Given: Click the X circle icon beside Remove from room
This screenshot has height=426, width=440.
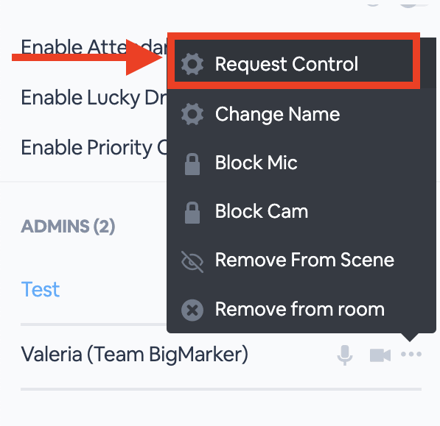Looking at the screenshot, I should click(192, 310).
